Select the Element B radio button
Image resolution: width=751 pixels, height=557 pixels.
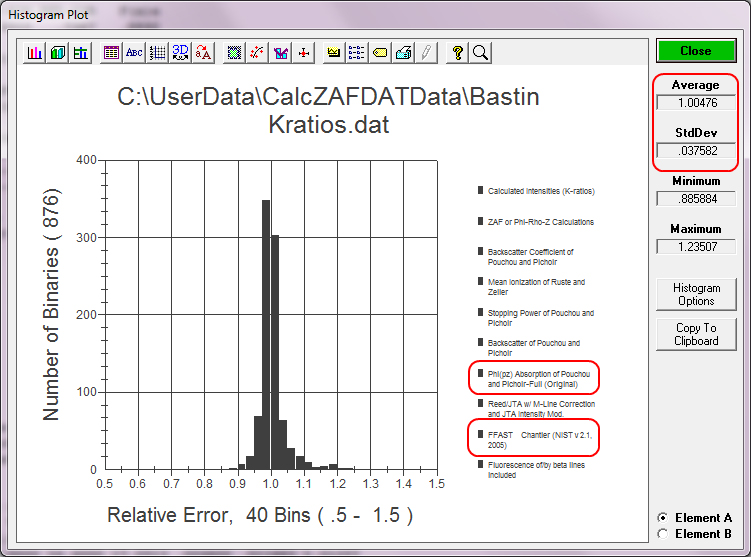tap(662, 534)
